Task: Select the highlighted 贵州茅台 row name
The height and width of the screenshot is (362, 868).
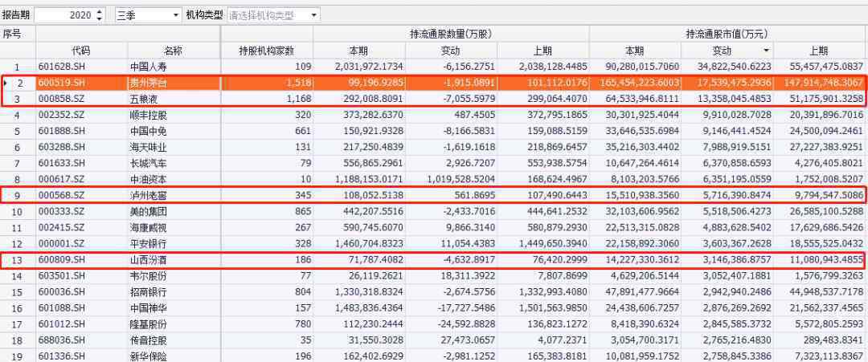Action: [x=174, y=83]
